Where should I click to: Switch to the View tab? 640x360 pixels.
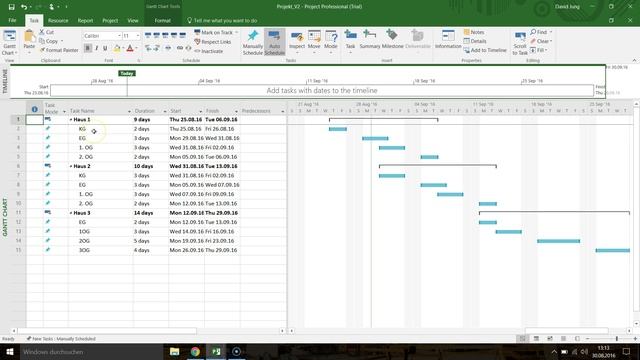(x=133, y=20)
